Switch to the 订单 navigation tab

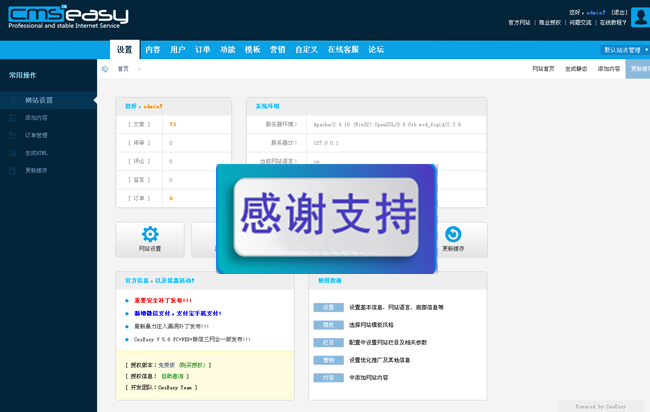click(203, 50)
